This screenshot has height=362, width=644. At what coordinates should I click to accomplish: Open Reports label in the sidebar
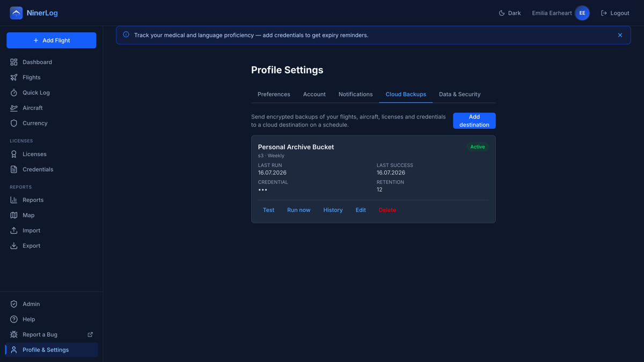tap(33, 200)
